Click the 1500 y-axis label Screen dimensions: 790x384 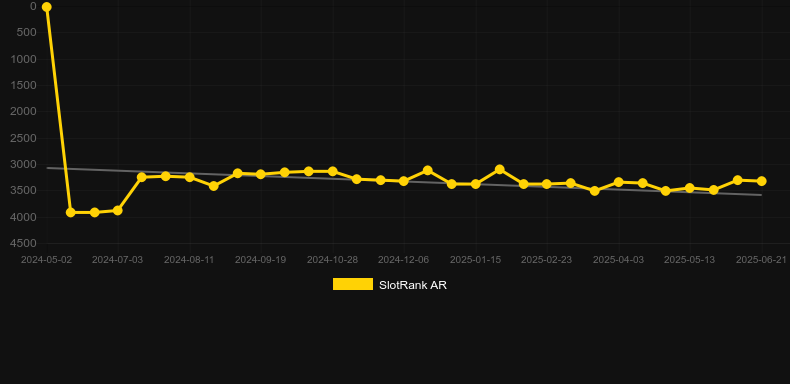24,86
